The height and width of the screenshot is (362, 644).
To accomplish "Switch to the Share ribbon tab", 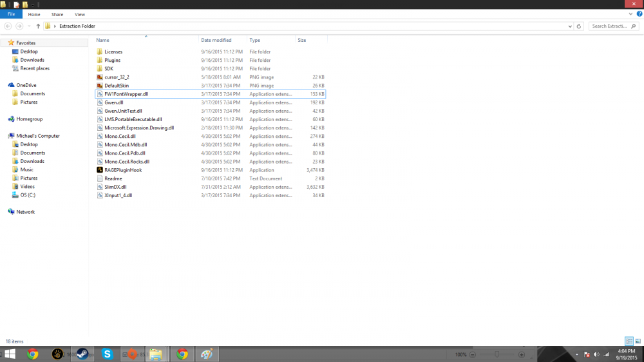I will pyautogui.click(x=57, y=14).
